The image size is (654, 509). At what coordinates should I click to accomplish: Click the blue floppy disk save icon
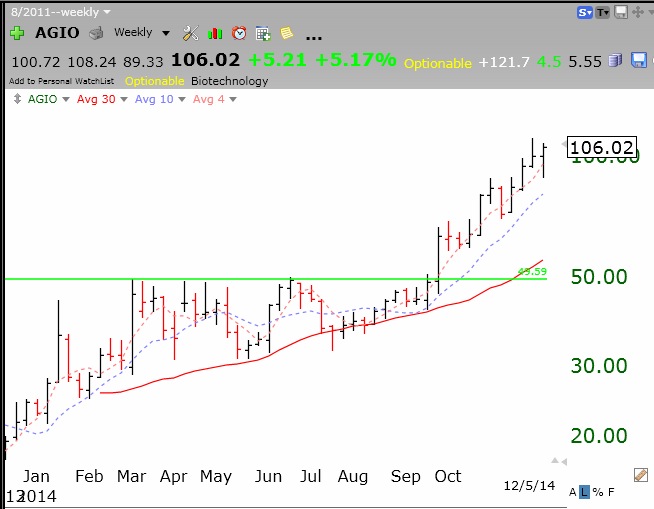(639, 60)
